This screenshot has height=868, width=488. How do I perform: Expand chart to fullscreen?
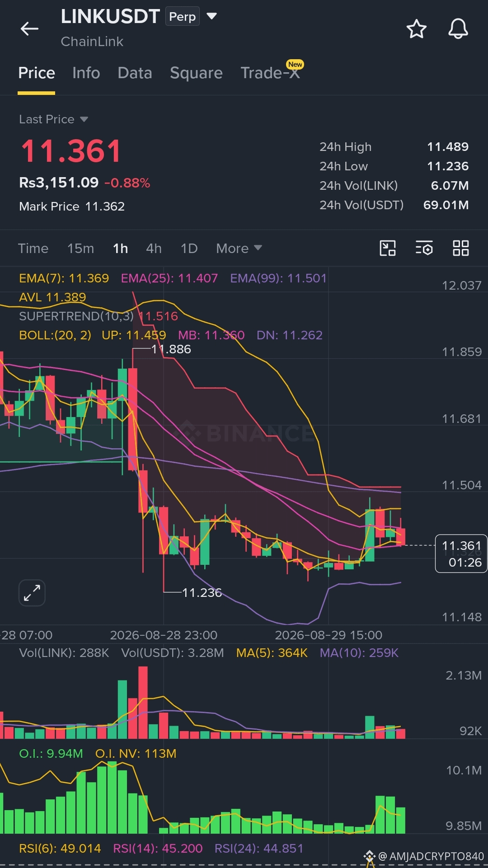point(32,592)
